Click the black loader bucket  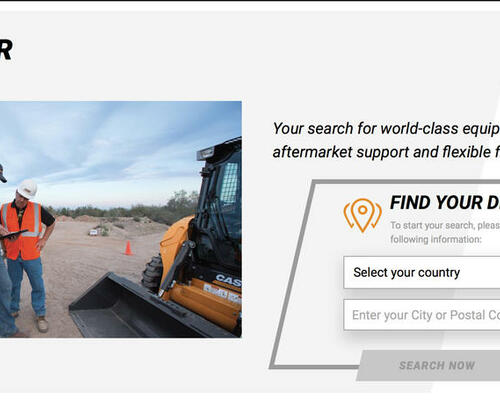point(133,308)
